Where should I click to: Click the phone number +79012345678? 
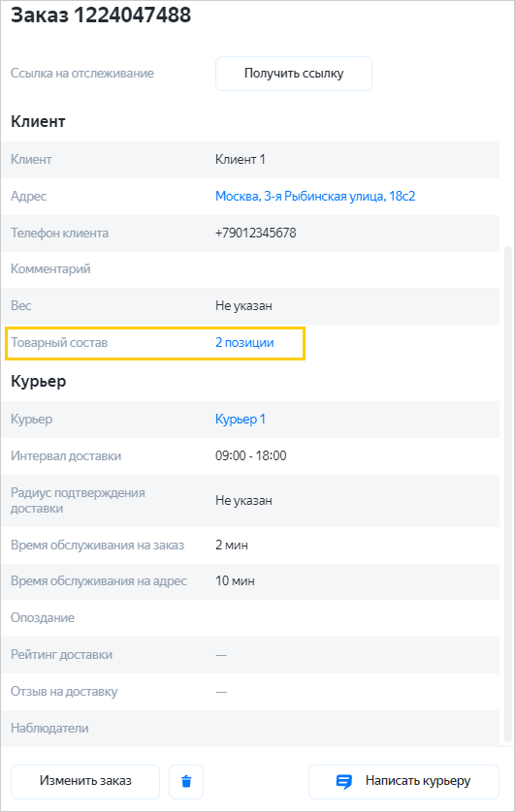click(x=255, y=233)
